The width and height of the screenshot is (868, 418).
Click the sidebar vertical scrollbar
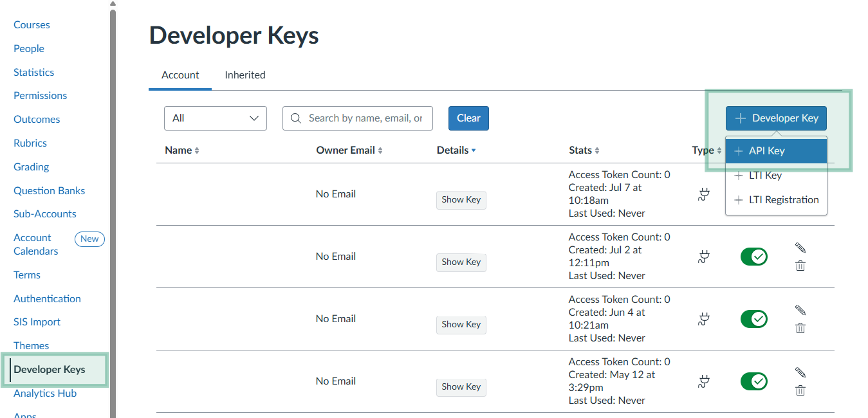(113, 212)
